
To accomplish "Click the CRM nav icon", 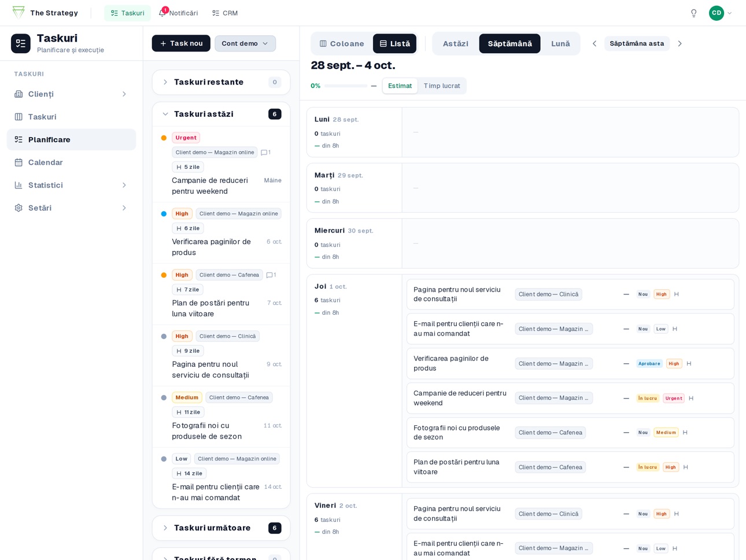I will 216,13.
